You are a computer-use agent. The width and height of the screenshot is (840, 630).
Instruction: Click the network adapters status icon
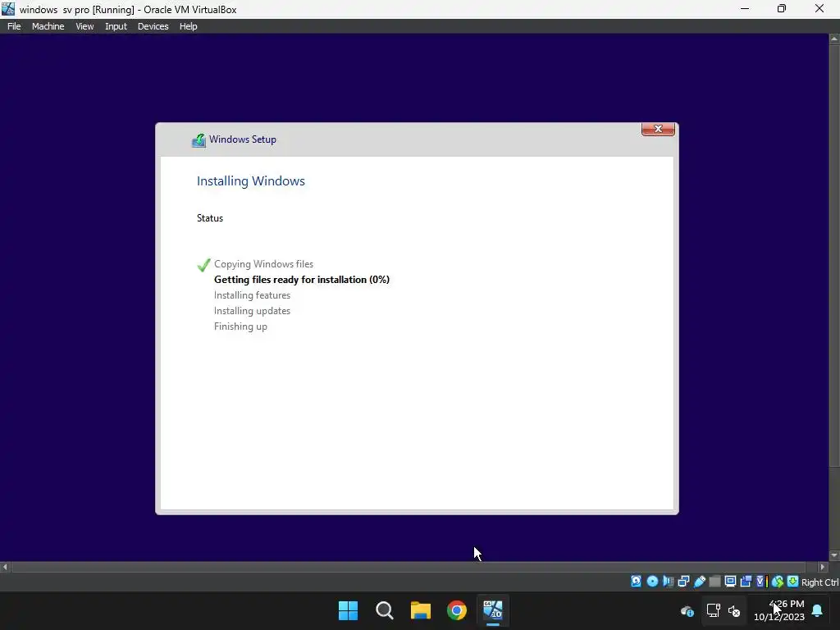click(683, 582)
